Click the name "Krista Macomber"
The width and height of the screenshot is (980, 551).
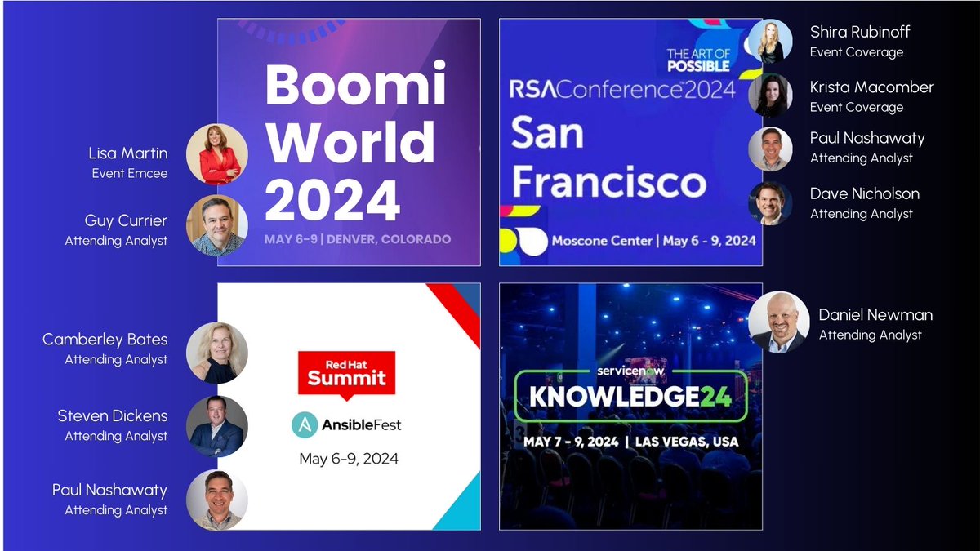(x=872, y=87)
